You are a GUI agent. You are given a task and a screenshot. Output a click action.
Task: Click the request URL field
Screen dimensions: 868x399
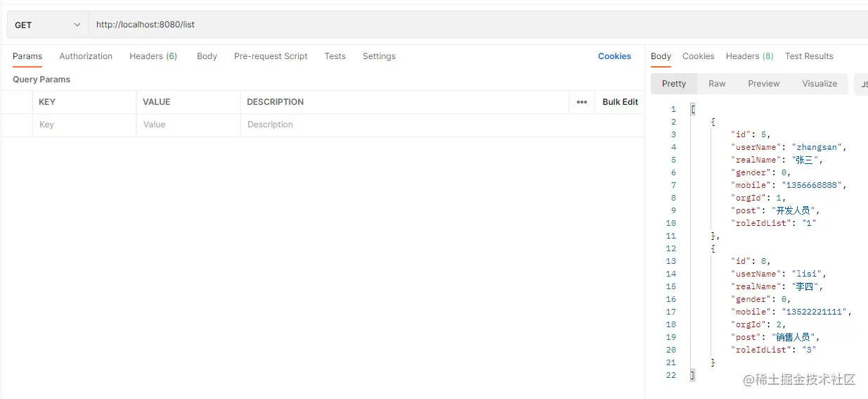478,25
